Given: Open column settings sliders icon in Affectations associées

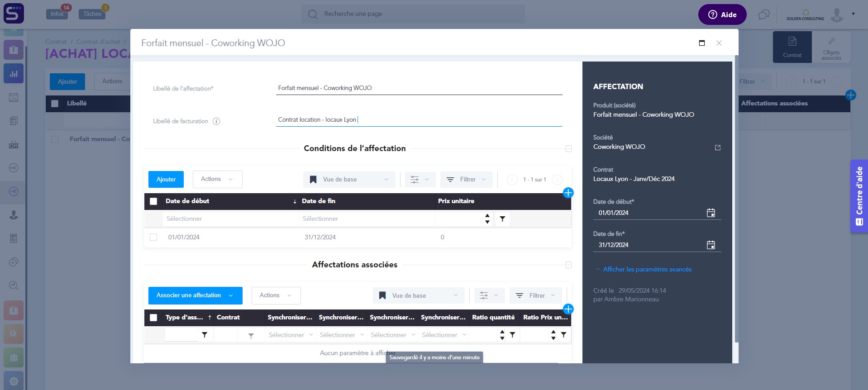Looking at the screenshot, I should coord(489,295).
